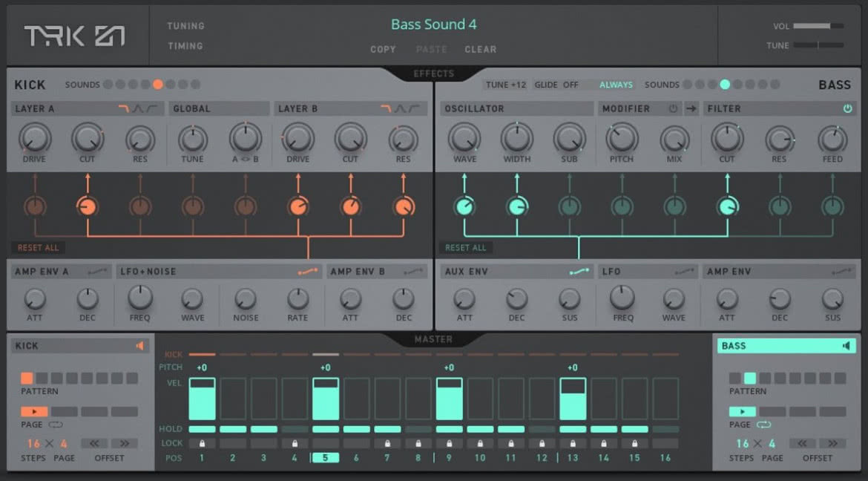Select Bass page 1 play button
Image resolution: width=868 pixels, height=481 pixels.
[x=743, y=412]
